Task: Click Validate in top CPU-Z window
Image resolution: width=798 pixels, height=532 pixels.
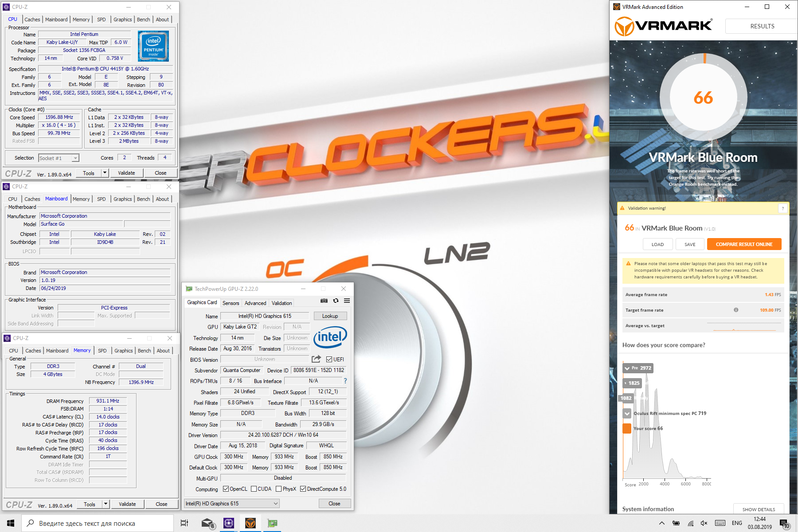Action: 126,173
